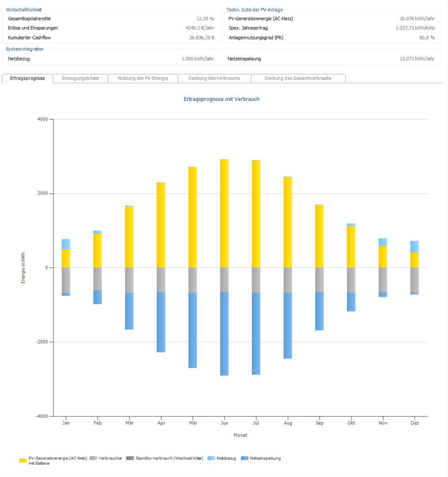Viewport: 448px width, 477px height.
Task: Select the Nutzung der PV-Energie tab
Action: pos(143,78)
